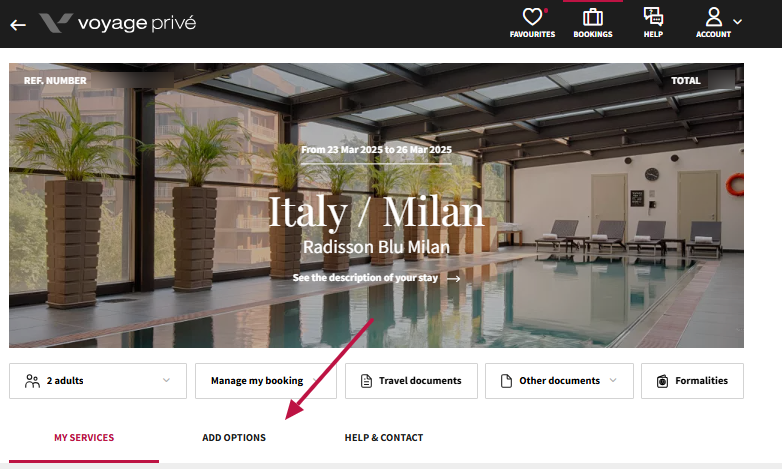Click the passport icon in Formalities
This screenshot has height=469, width=782.
[x=662, y=381]
